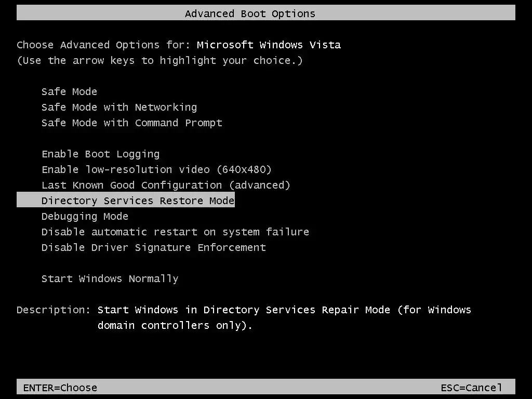This screenshot has width=532, height=399.
Task: Select Disable Driver Signature Enforcement
Action: (x=153, y=247)
